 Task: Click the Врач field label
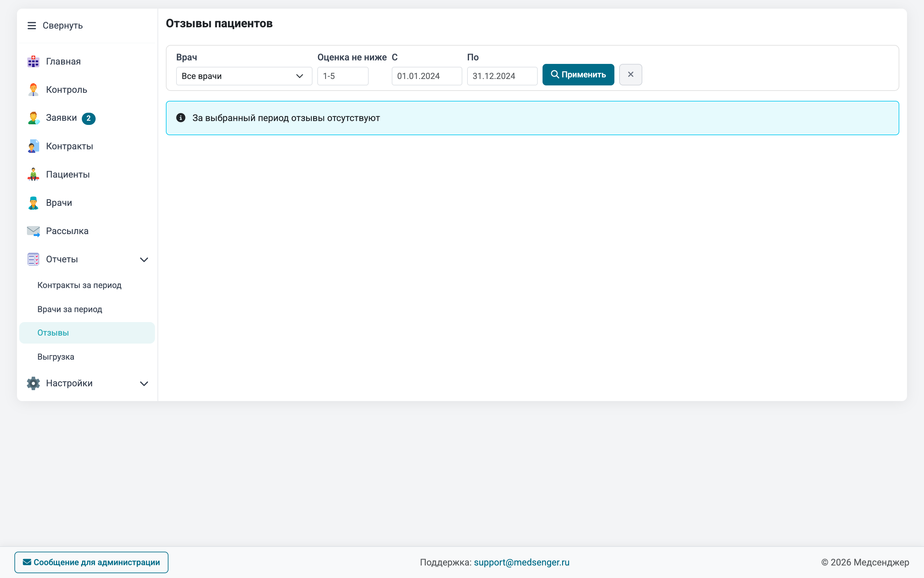pyautogui.click(x=187, y=57)
